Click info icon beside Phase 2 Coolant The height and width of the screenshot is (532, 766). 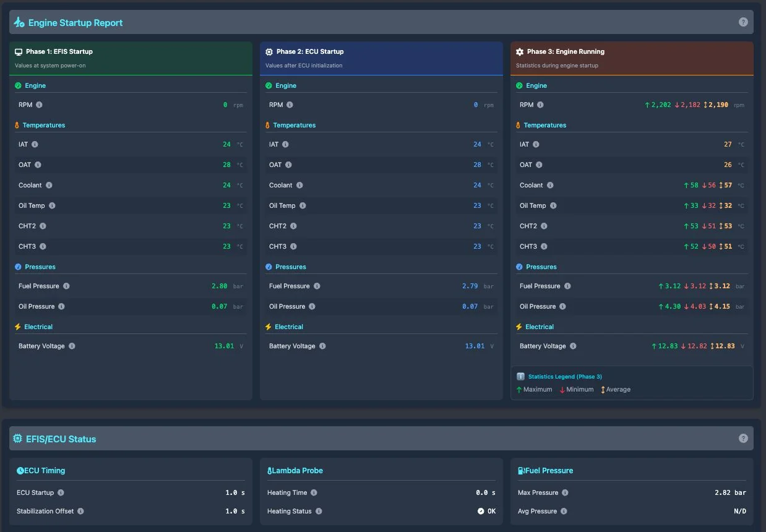[299, 186]
